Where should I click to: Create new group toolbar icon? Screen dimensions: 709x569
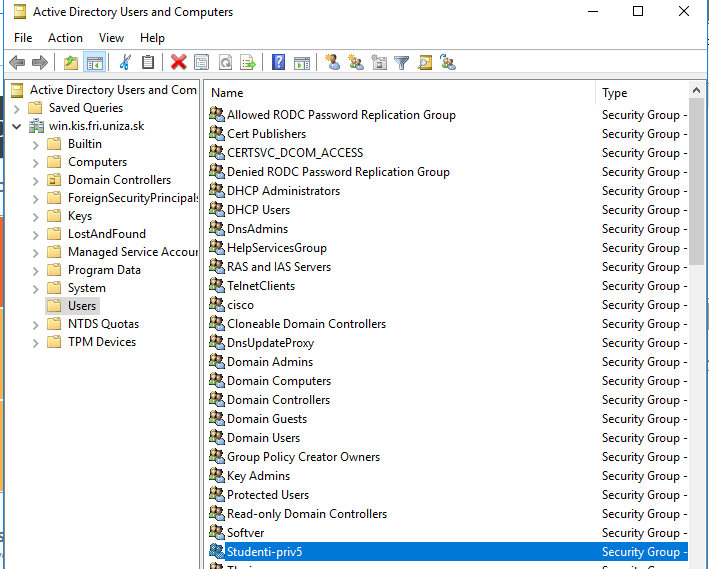(356, 62)
